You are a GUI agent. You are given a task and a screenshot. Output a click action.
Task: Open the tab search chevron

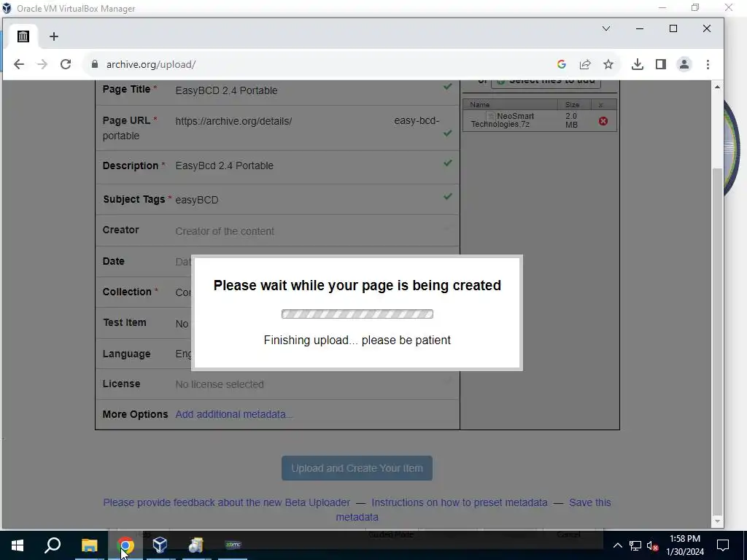606,28
